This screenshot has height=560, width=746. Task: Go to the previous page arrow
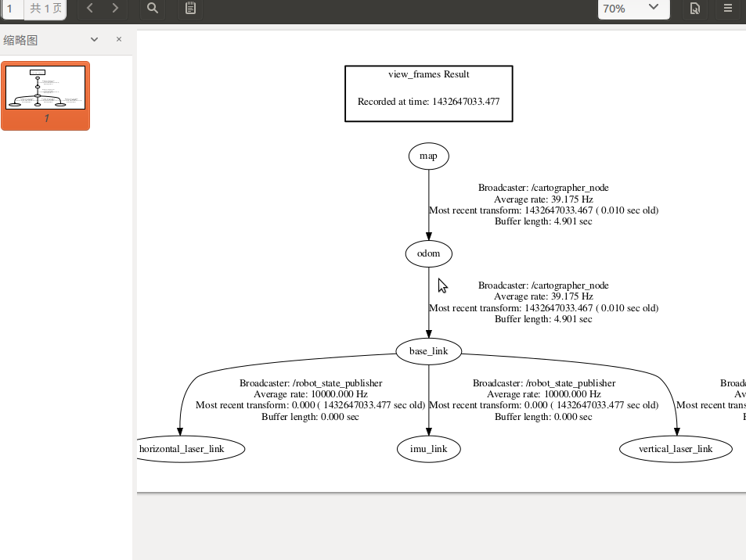(x=90, y=8)
